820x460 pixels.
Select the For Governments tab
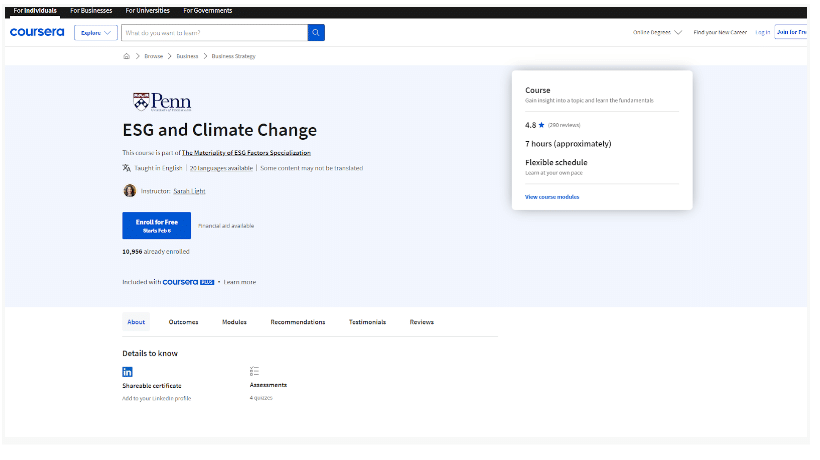coord(208,10)
